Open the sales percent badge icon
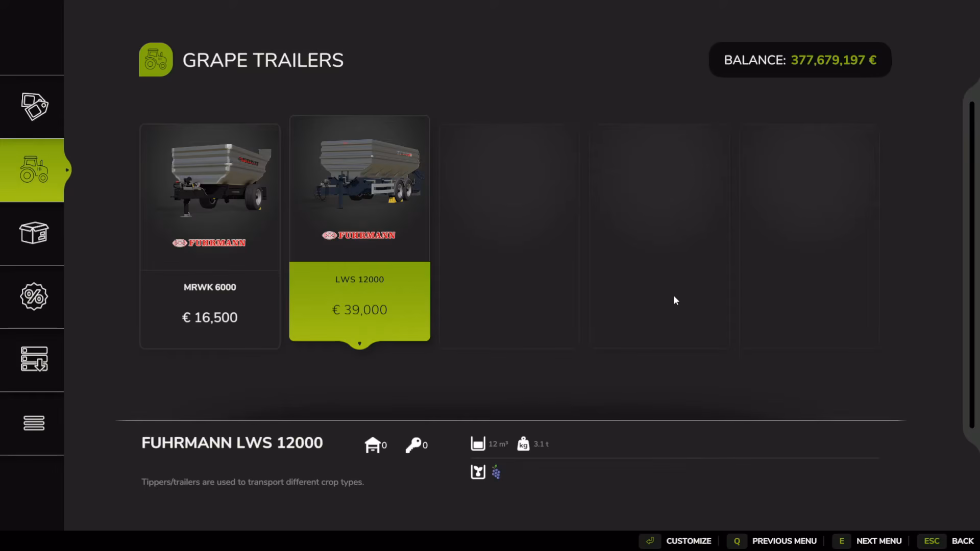Image resolution: width=980 pixels, height=551 pixels. [34, 296]
